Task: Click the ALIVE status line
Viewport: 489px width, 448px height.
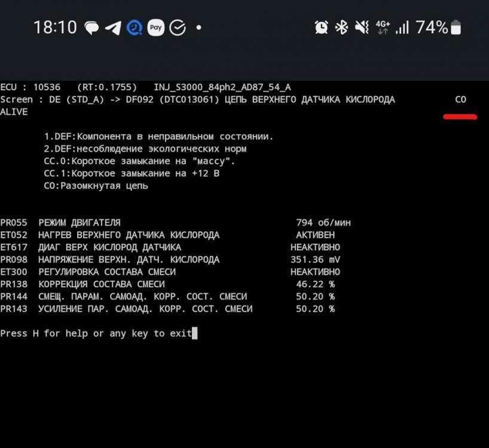Action: click(x=14, y=112)
